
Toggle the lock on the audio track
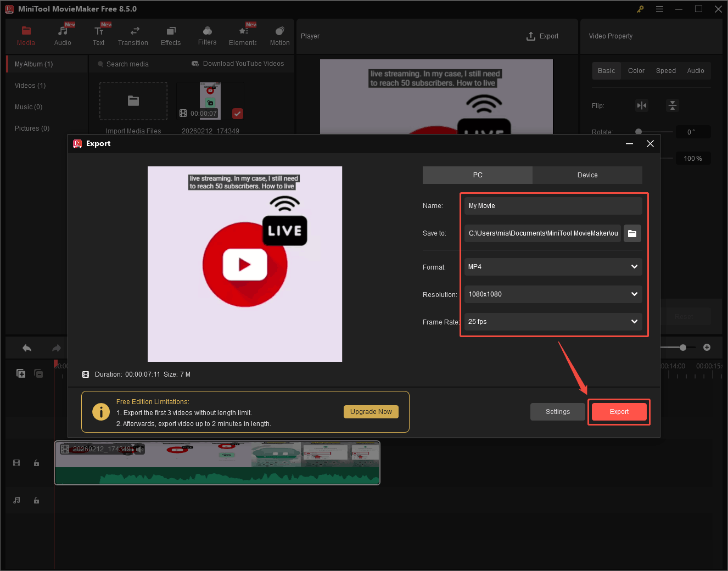coord(36,500)
